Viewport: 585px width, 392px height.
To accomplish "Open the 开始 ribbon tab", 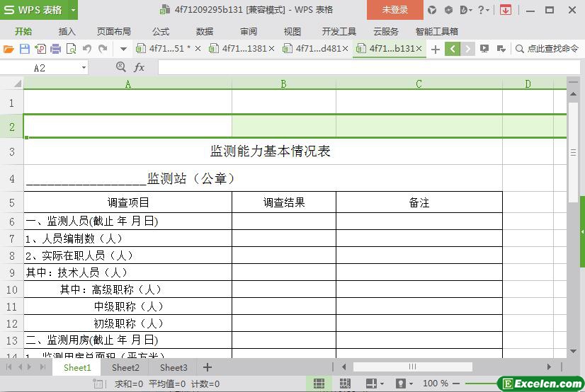I will click(23, 31).
